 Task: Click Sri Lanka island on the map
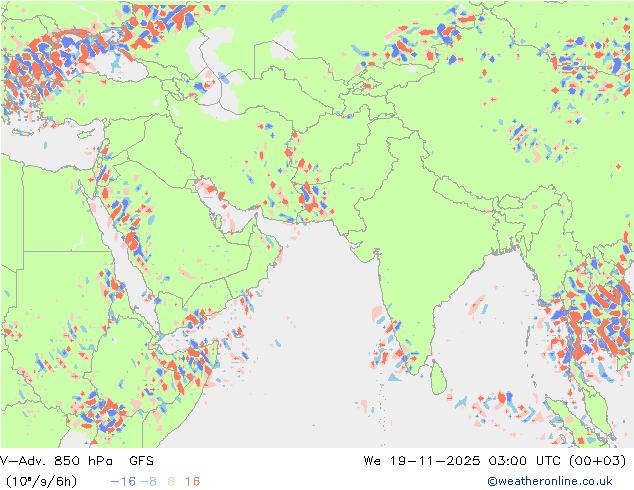[438, 378]
